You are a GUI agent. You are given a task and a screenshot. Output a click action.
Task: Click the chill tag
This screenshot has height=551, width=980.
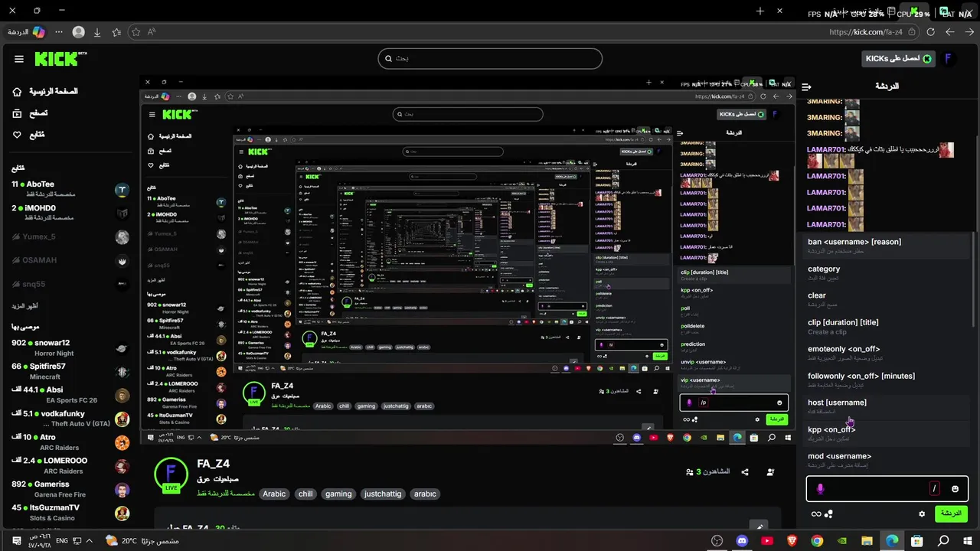305,494
